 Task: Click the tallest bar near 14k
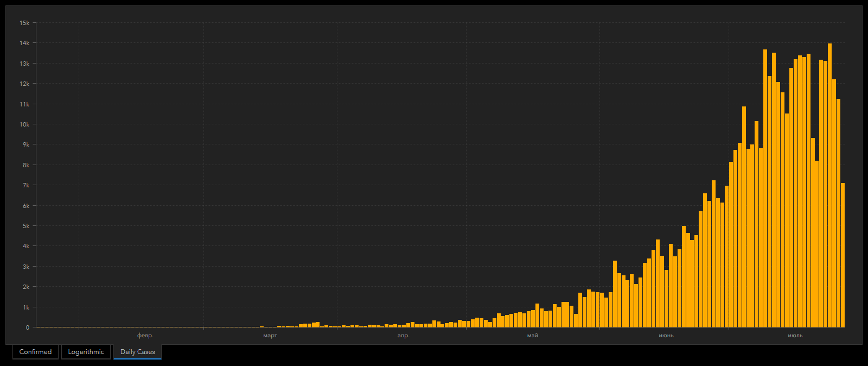click(x=829, y=185)
